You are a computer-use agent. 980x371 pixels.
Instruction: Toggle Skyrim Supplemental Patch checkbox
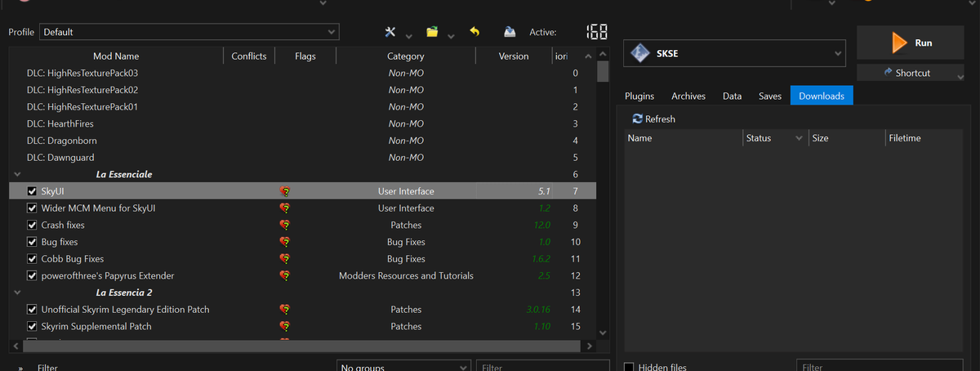[x=33, y=326]
